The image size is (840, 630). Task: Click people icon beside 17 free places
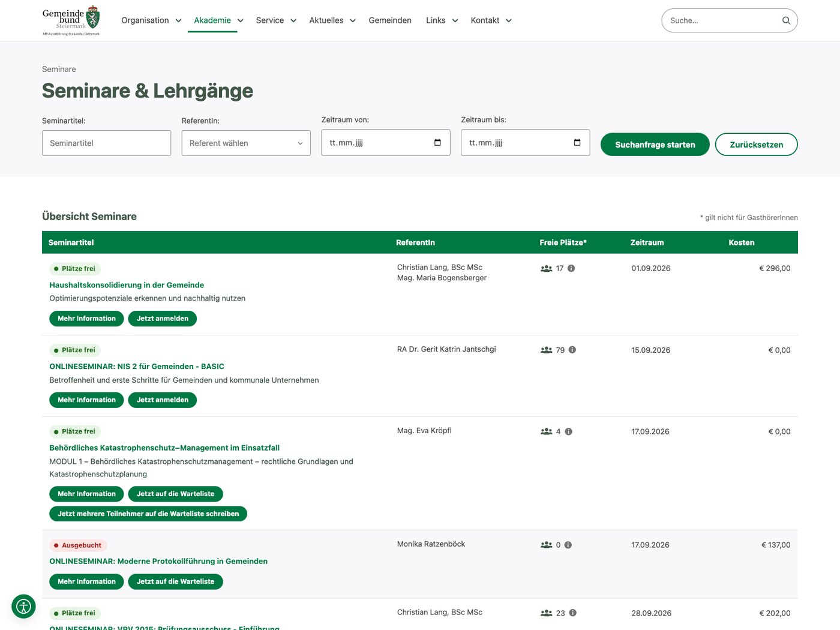547,268
